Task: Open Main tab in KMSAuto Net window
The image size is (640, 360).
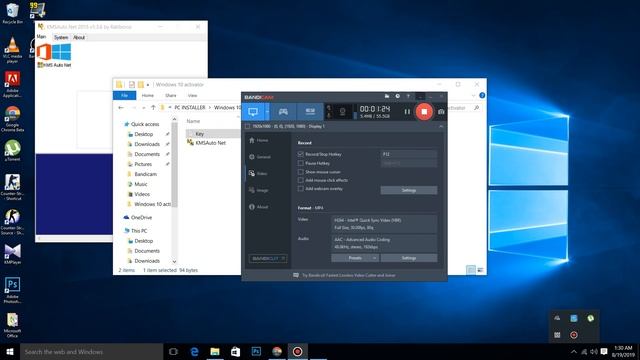Action: click(41, 37)
